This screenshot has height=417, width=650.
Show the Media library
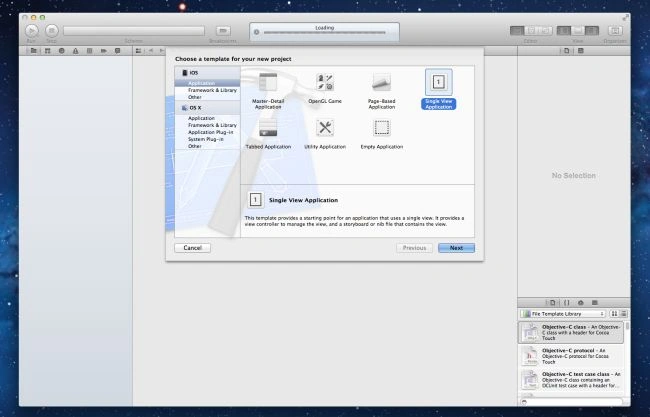595,303
